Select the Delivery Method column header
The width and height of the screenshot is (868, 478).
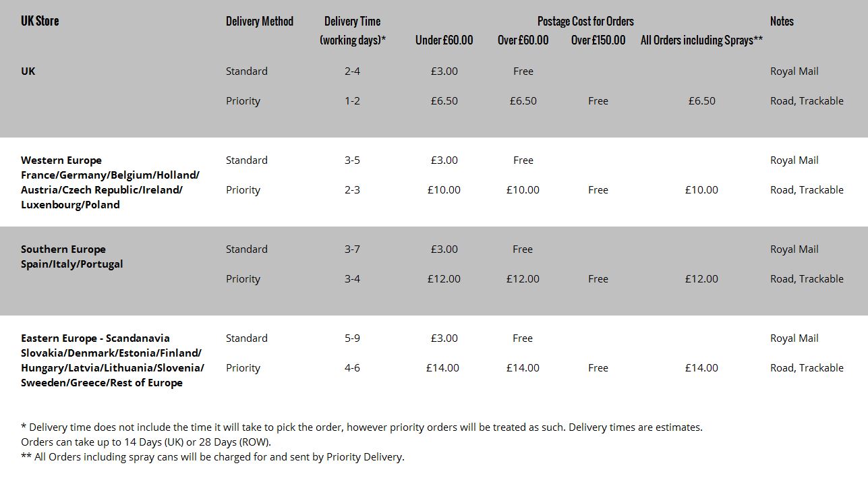click(x=259, y=21)
